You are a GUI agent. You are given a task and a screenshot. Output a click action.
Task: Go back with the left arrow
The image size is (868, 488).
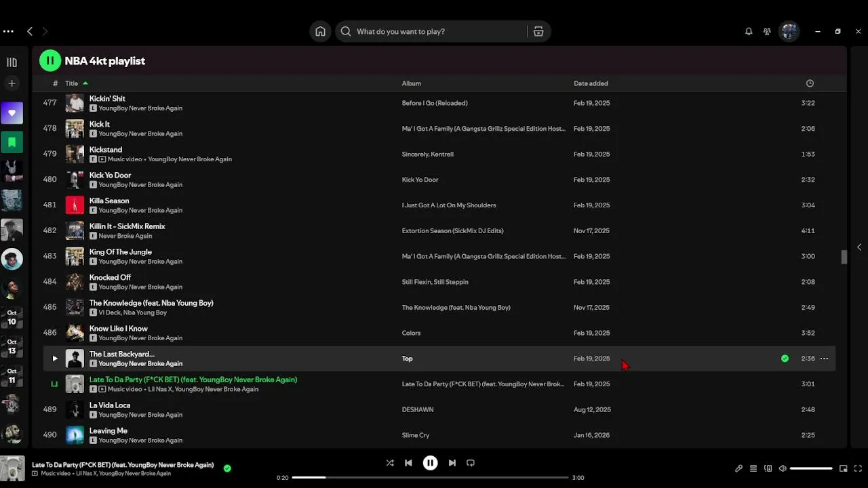pyautogui.click(x=30, y=31)
